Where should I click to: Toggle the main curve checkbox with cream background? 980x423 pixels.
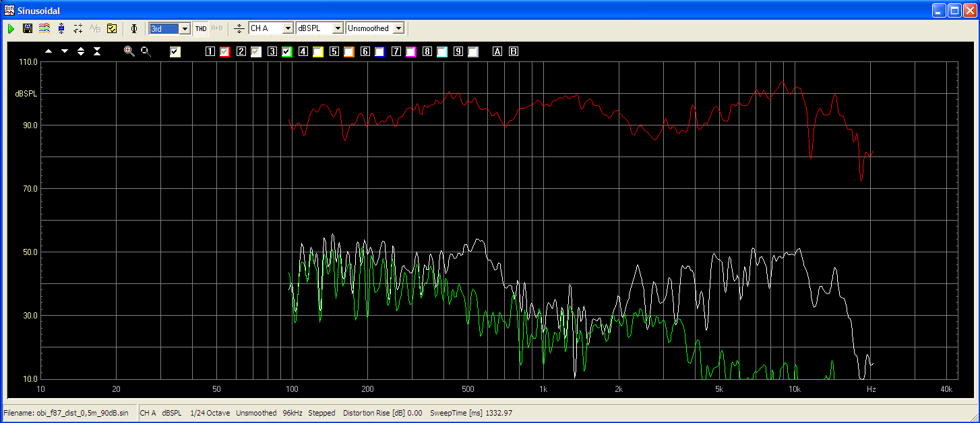pyautogui.click(x=175, y=52)
